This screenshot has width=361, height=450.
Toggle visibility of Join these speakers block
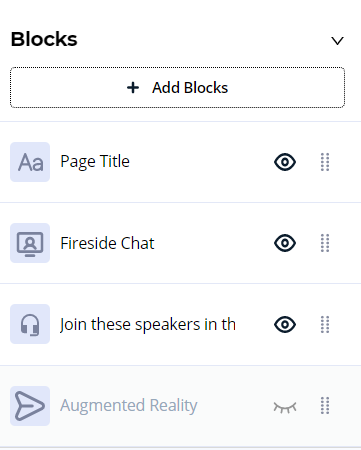[x=285, y=324]
